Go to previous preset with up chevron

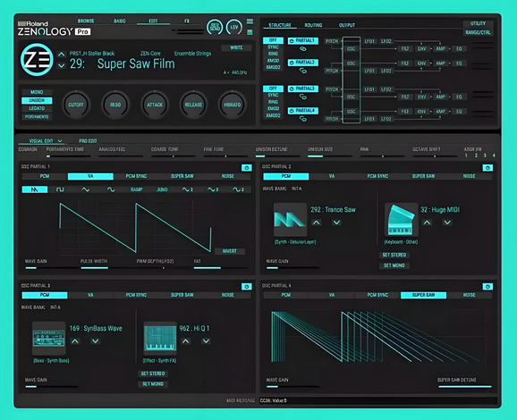62,54
